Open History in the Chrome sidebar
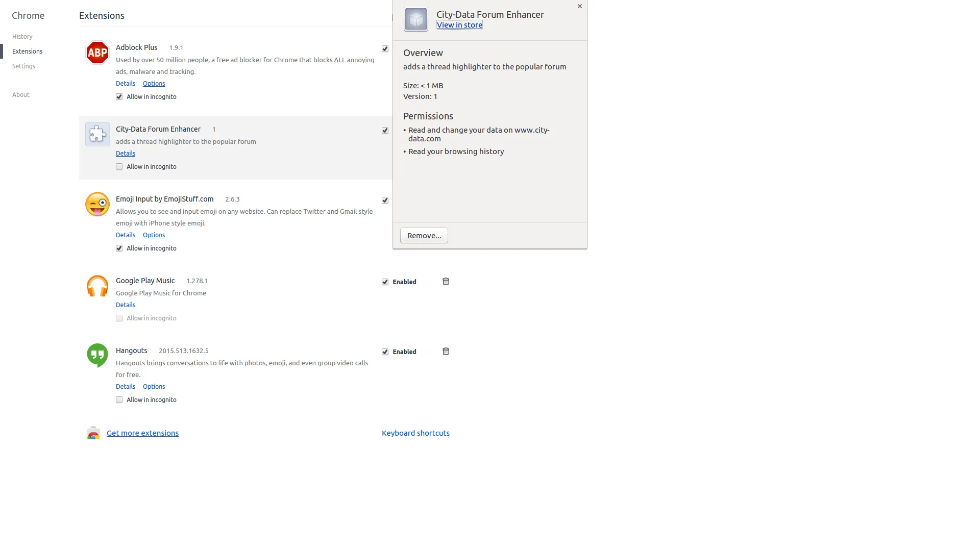980x551 pixels. click(22, 37)
